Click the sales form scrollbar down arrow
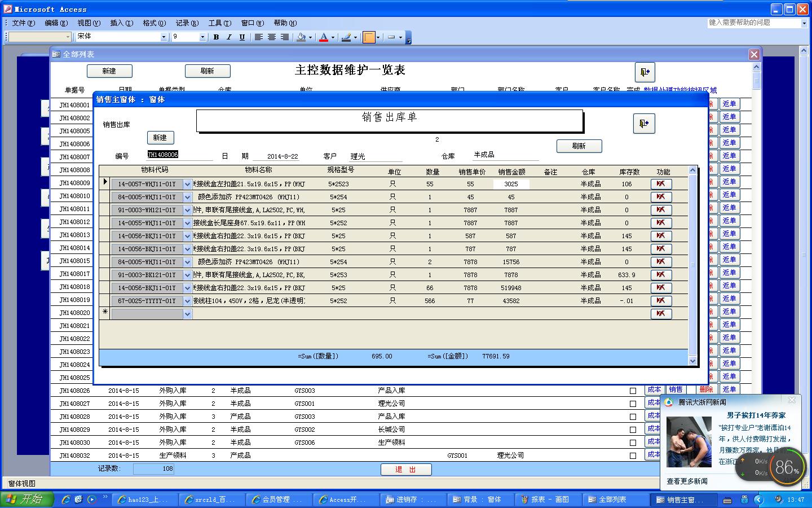Image resolution: width=812 pixels, height=508 pixels. coord(693,361)
